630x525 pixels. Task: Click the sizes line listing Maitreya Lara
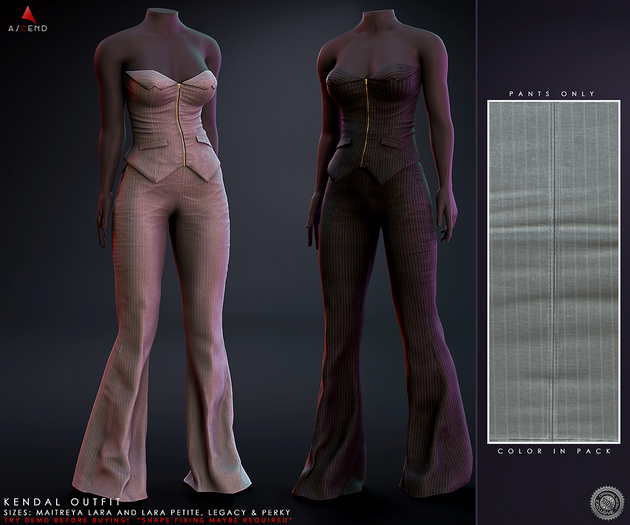pos(147,513)
